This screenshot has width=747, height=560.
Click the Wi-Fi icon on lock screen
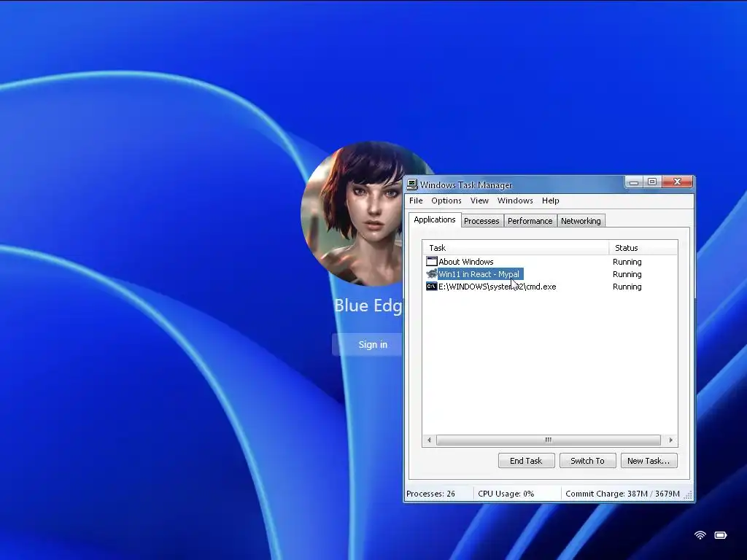[x=700, y=535]
